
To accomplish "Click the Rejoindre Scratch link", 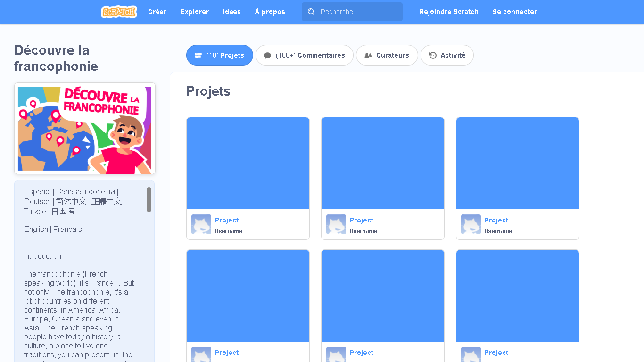I will pyautogui.click(x=449, y=12).
